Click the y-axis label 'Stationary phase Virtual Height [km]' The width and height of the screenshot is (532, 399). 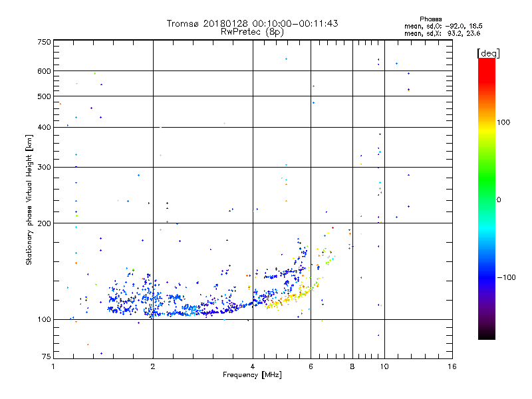29,199
